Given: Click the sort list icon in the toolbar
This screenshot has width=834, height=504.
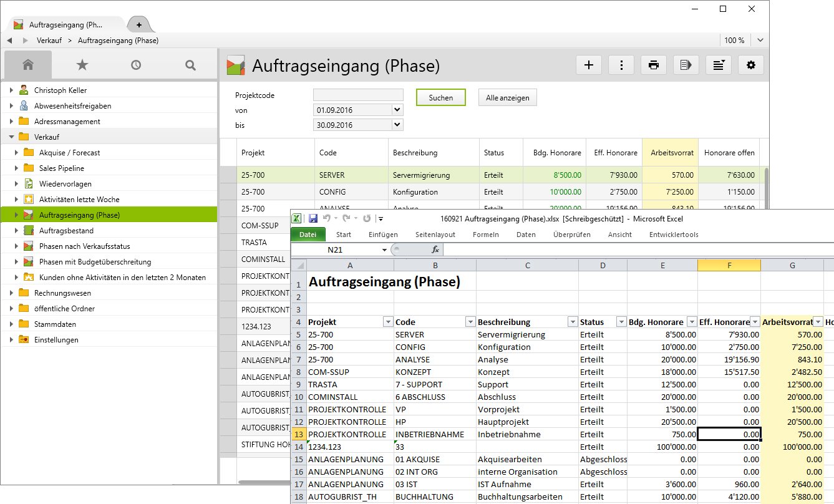Looking at the screenshot, I should click(718, 64).
